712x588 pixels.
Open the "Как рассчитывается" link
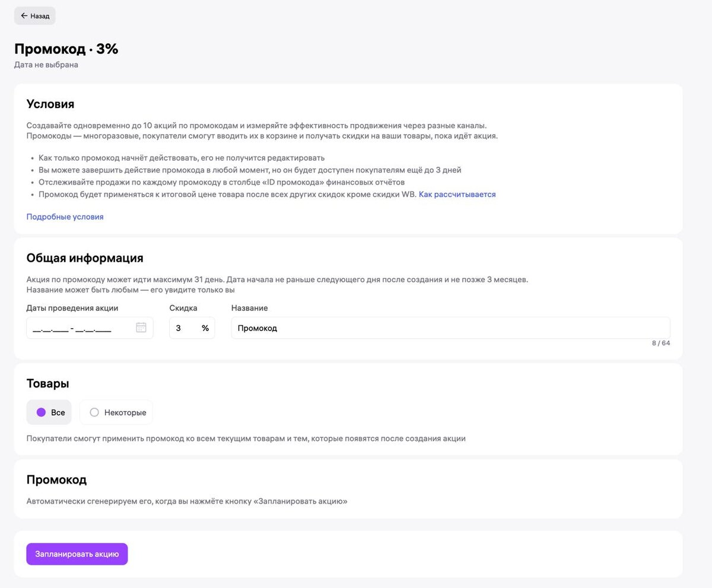[x=457, y=194]
